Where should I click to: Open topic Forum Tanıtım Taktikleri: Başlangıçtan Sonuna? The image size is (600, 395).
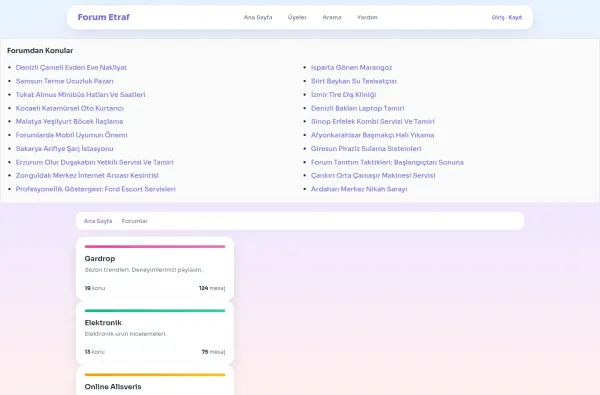tap(387, 162)
